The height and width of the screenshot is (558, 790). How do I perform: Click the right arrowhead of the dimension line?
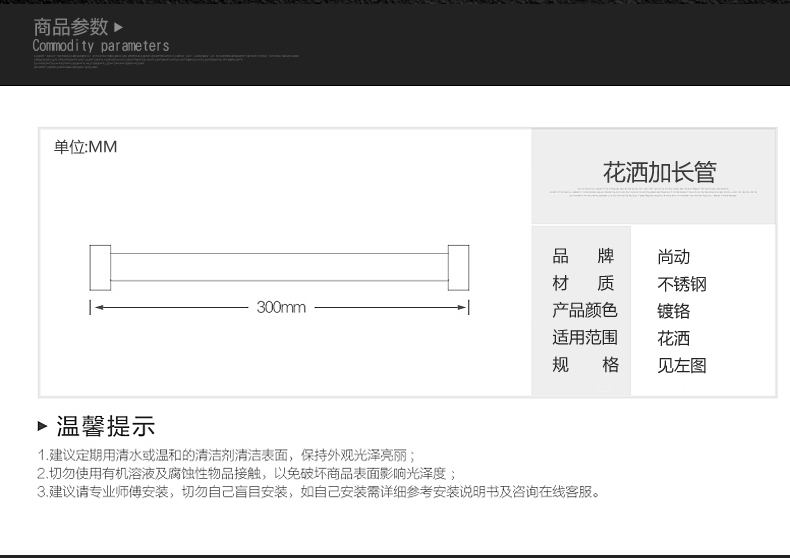pyautogui.click(x=461, y=307)
